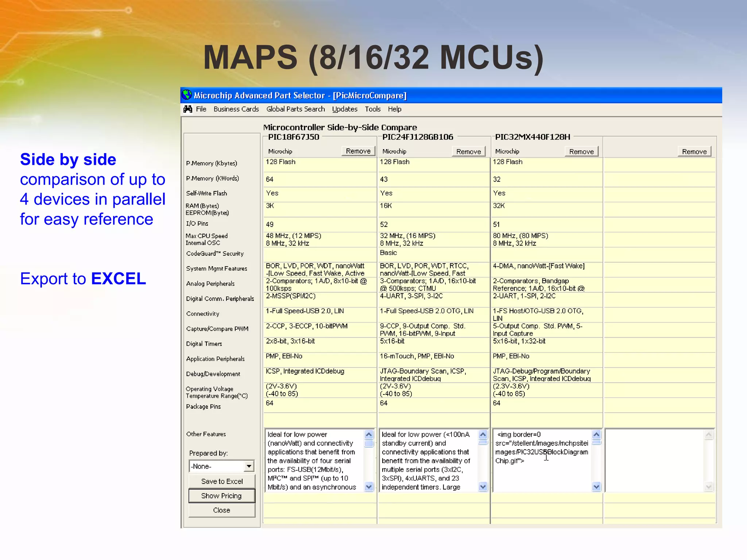This screenshot has height=560, width=747.
Task: Click the '16-mTouch, PMP, EBI-No' cell
Action: click(417, 356)
